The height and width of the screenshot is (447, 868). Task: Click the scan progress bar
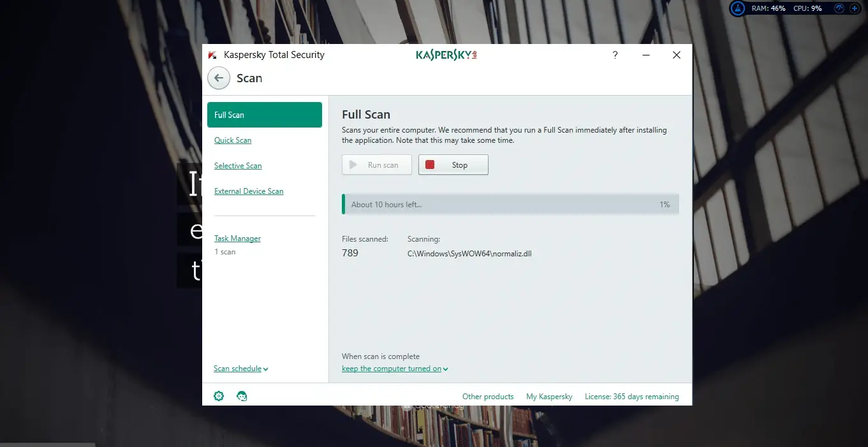[510, 204]
